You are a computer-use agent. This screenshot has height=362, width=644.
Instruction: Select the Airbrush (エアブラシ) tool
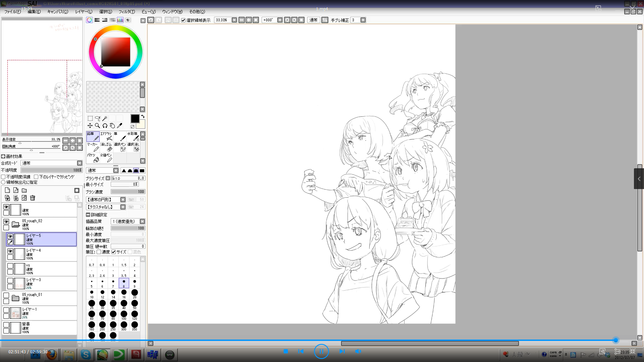pyautogui.click(x=106, y=136)
